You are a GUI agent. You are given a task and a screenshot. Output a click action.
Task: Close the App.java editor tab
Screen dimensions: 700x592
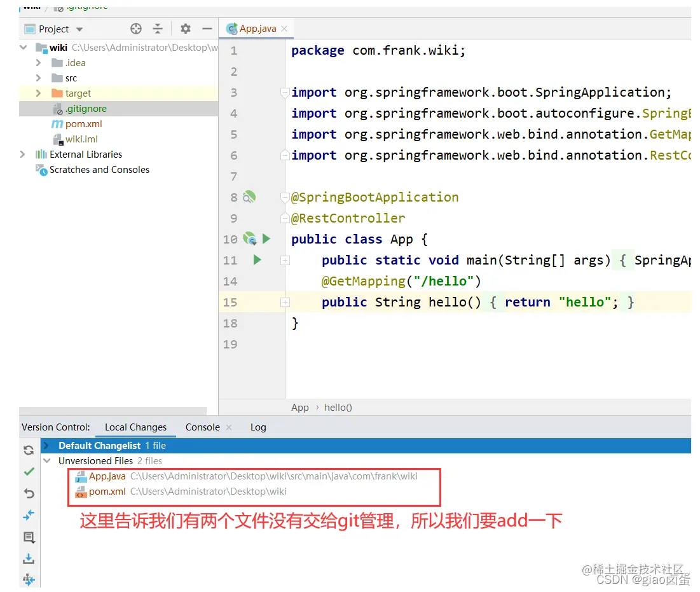[x=284, y=29]
